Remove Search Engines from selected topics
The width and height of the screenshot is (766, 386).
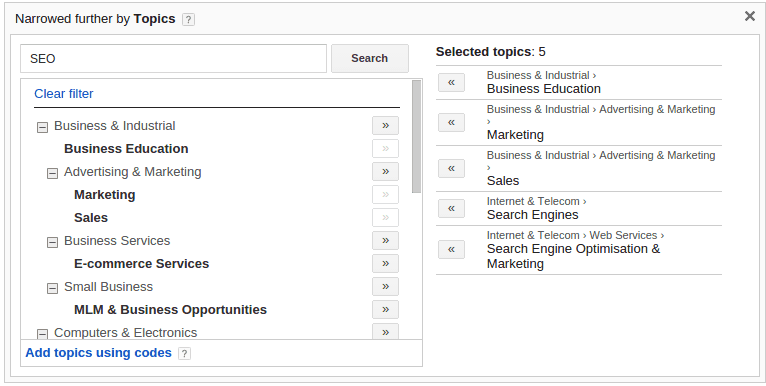[x=451, y=208]
